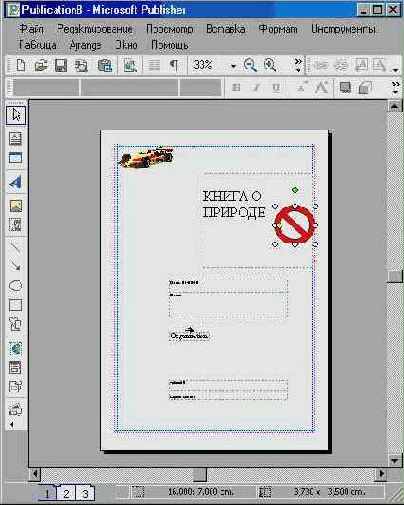Expand the standard toolbar overflow chevron
The height and width of the screenshot is (505, 404).
pos(298,65)
